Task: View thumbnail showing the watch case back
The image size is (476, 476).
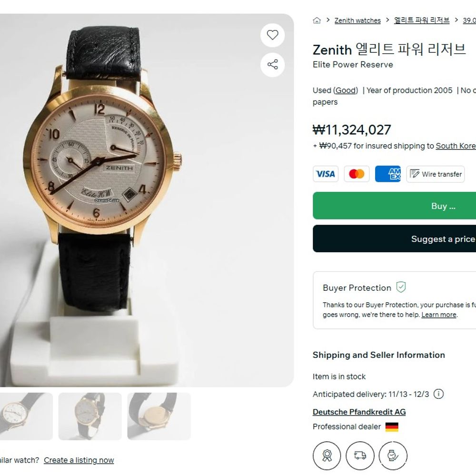Action: point(159,416)
